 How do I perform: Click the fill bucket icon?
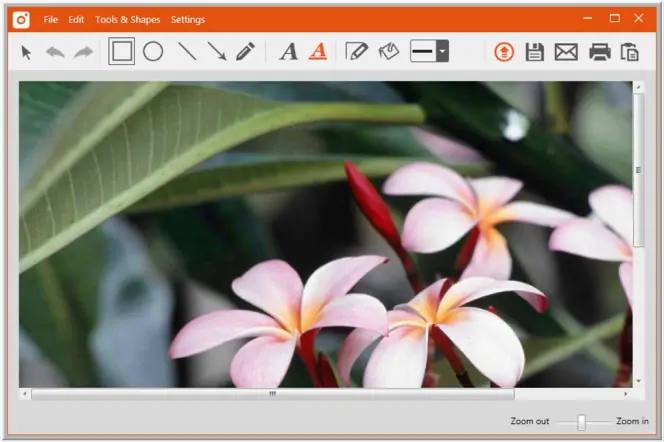tap(389, 52)
